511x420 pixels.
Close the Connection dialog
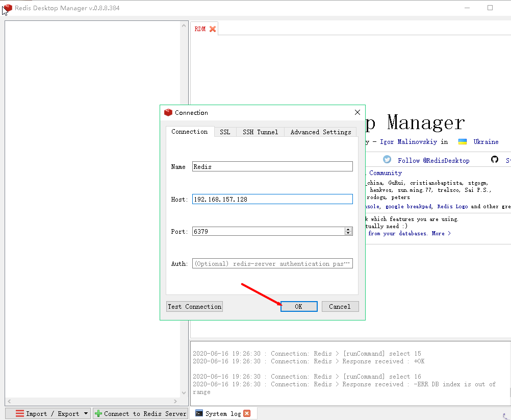tap(357, 112)
